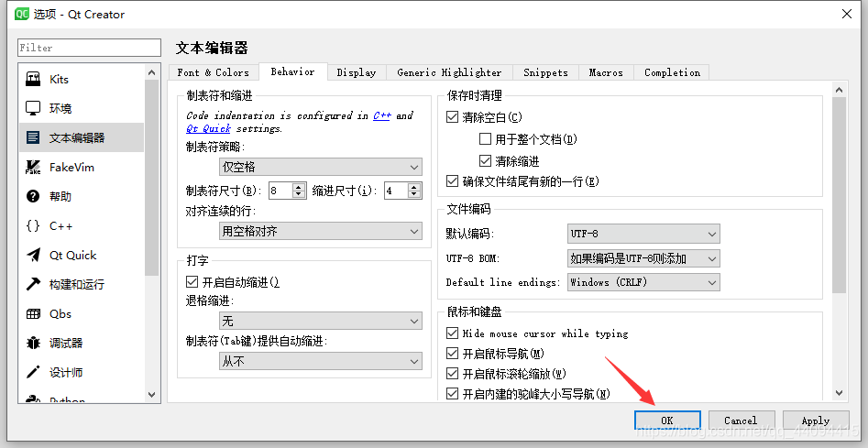Follow the Qt Quick settings link
This screenshot has width=868, height=448.
[208, 128]
